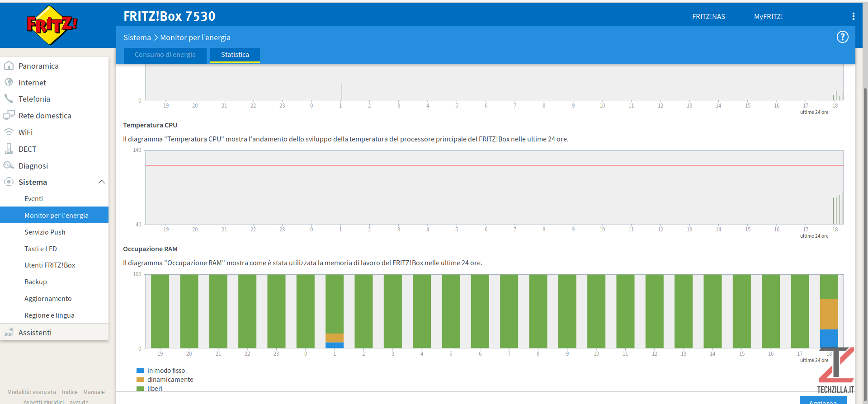Screen dimensions: 868x404
Task: Open Servizio Push submenu
Action: [x=54, y=232]
